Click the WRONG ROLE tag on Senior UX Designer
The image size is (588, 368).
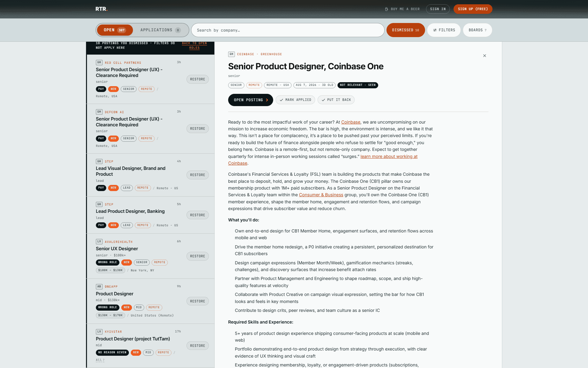click(107, 262)
